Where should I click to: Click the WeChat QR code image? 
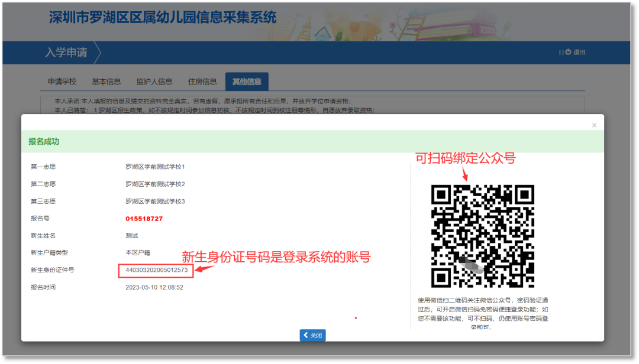click(483, 236)
